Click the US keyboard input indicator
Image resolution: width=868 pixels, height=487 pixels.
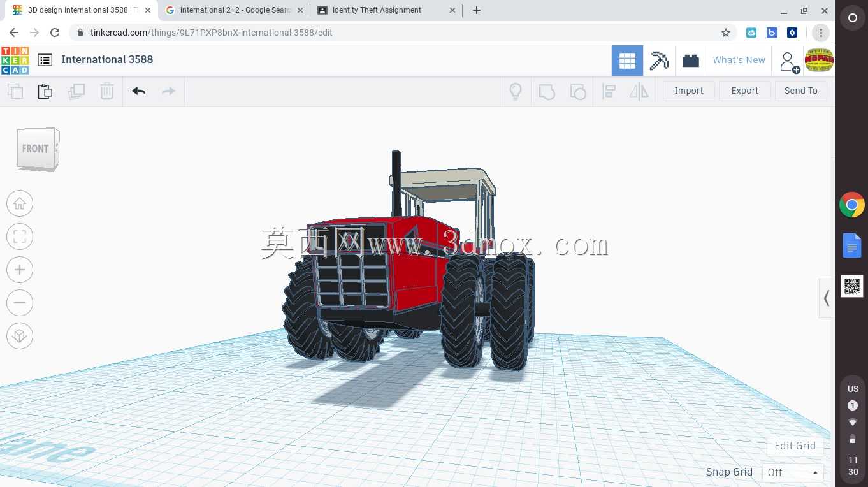click(x=853, y=389)
